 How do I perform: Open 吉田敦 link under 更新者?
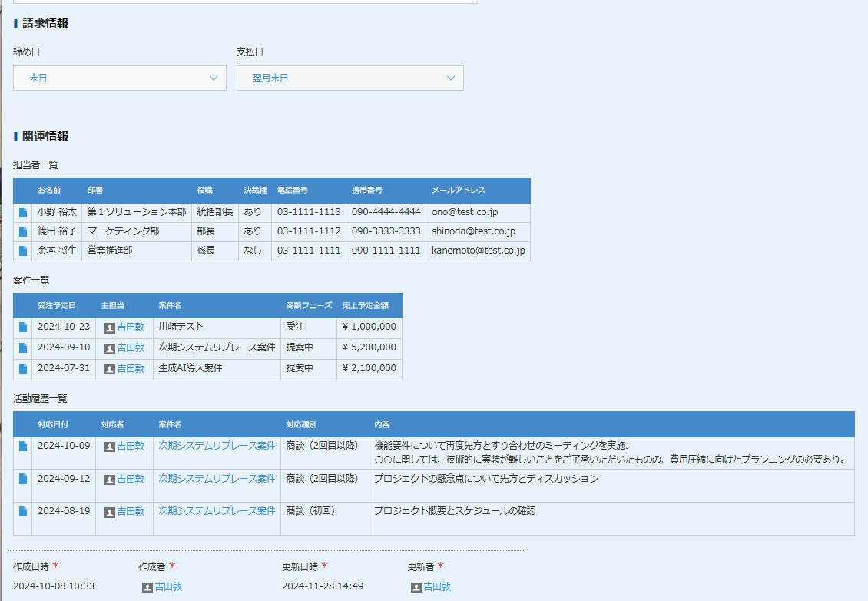click(x=437, y=586)
